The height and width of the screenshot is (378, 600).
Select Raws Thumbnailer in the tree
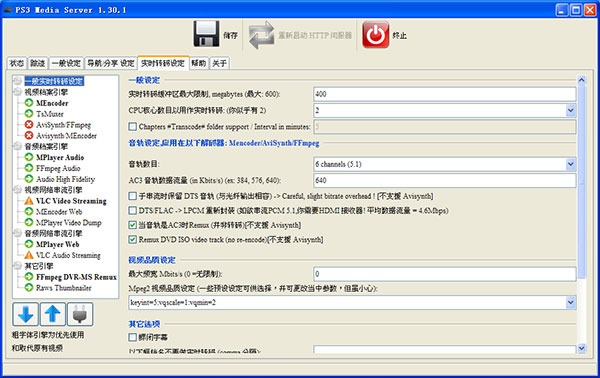tap(64, 288)
